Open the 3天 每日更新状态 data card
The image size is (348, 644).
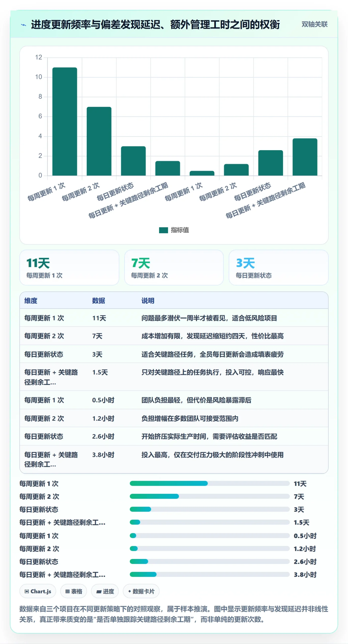click(279, 267)
